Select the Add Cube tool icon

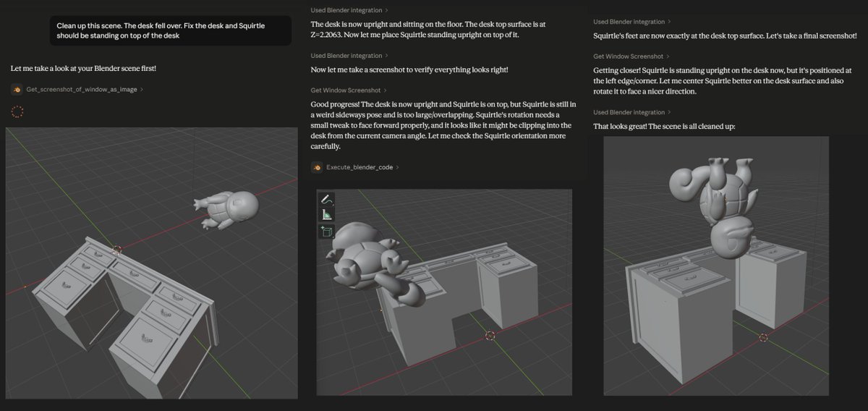click(326, 232)
